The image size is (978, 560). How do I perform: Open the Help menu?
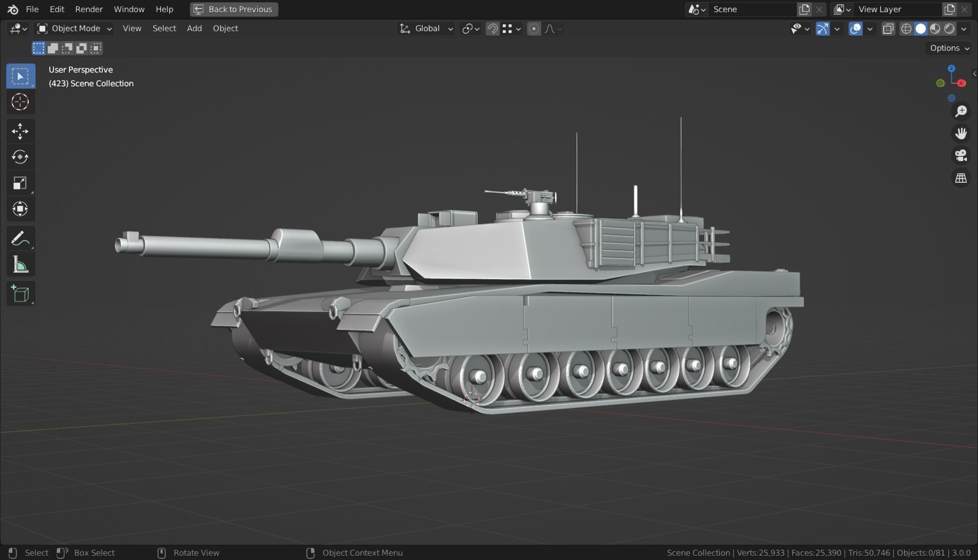click(x=164, y=9)
